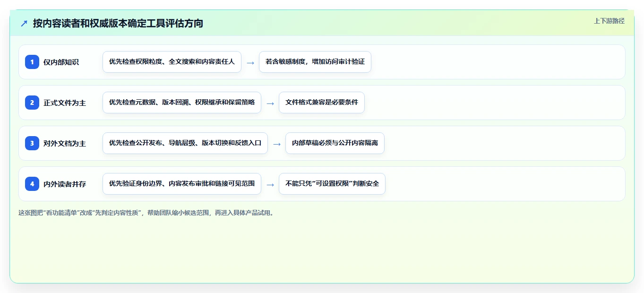Click the box 内部草稿必须与公开内容隔离
The image size is (644, 293).
tap(335, 143)
